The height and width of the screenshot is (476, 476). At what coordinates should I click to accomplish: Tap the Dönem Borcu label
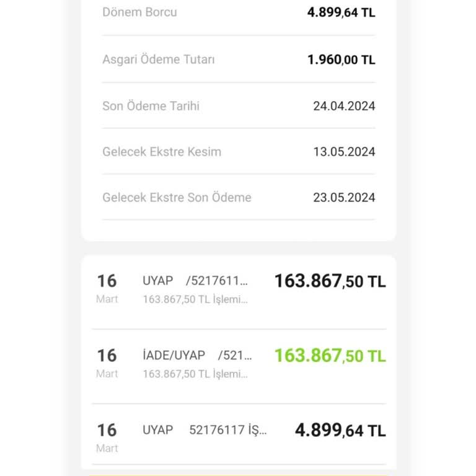139,12
